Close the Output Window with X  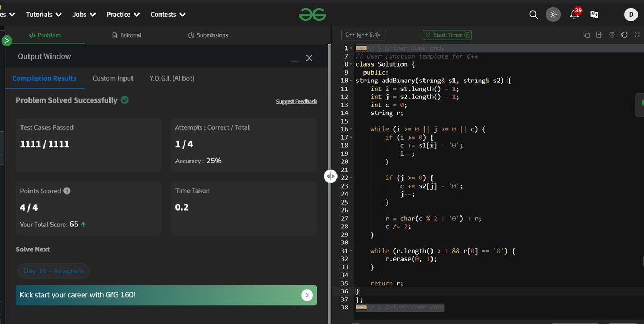pyautogui.click(x=309, y=58)
